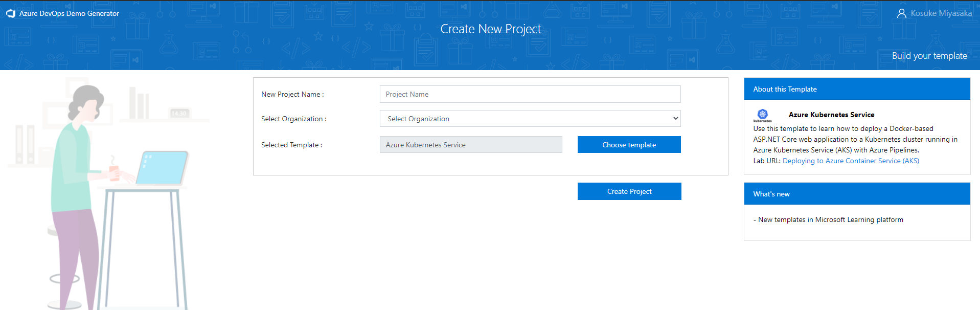The height and width of the screenshot is (310, 980).
Task: Click the Create Project button
Action: 629,191
